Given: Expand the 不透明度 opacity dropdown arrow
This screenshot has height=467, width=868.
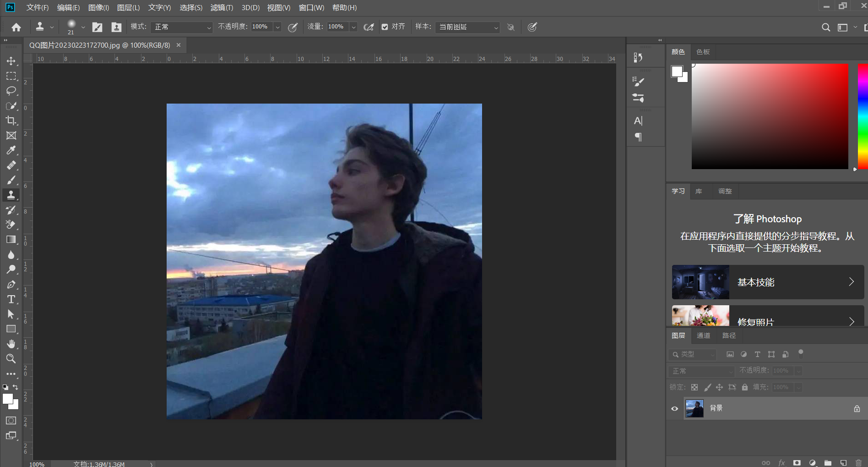Looking at the screenshot, I should point(277,27).
